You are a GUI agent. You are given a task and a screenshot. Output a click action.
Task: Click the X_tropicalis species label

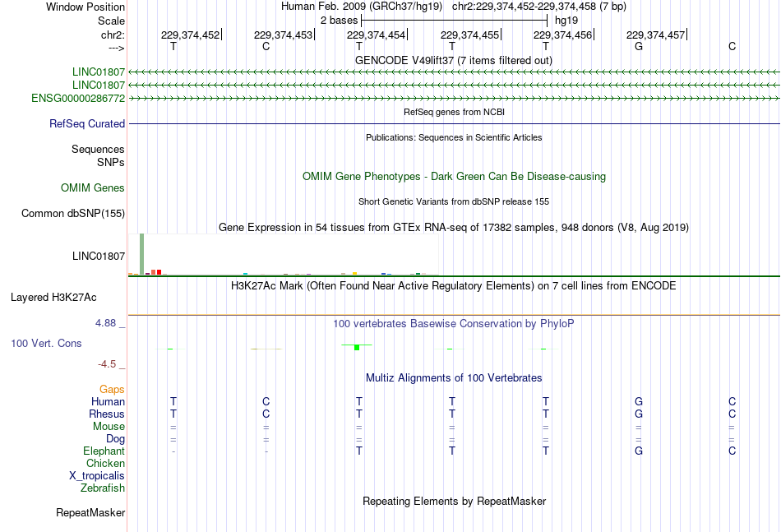[97, 476]
